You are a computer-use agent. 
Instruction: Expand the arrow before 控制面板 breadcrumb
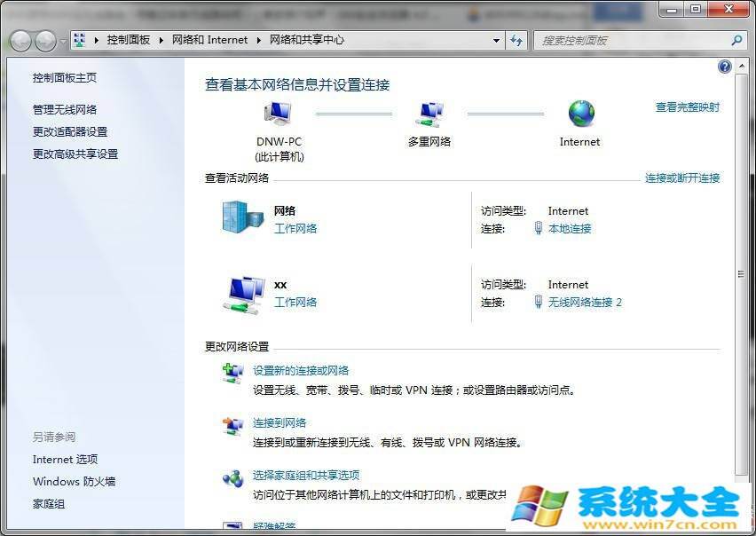[x=97, y=41]
